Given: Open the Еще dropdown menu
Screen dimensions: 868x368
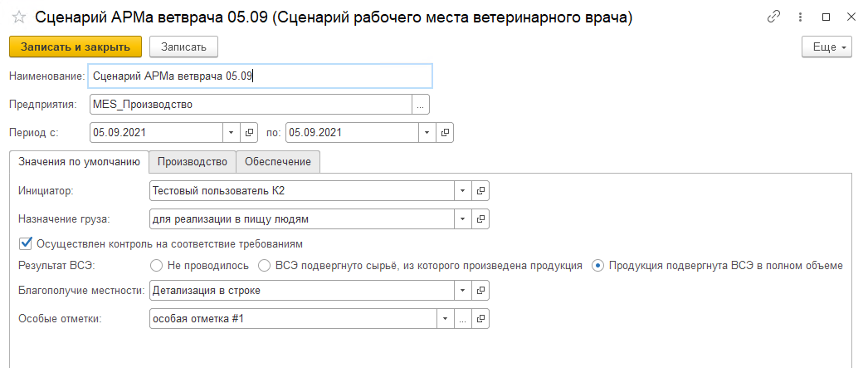Looking at the screenshot, I should pyautogui.click(x=827, y=47).
